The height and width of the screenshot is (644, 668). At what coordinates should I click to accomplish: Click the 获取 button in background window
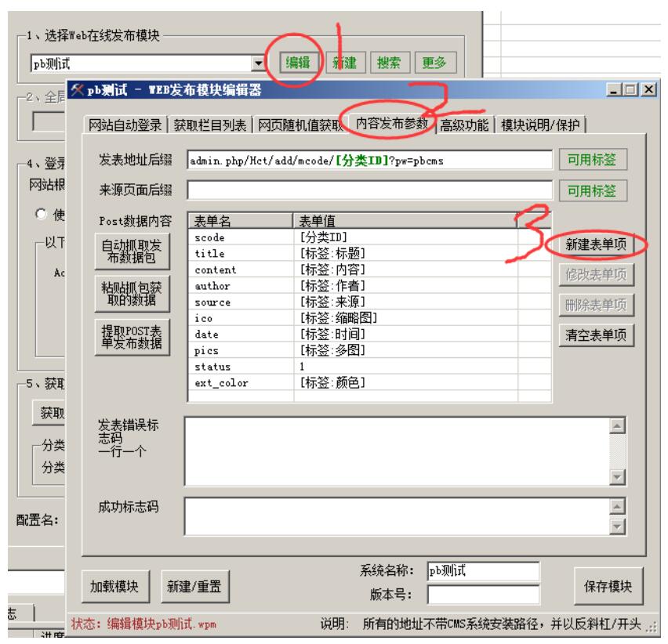click(x=49, y=412)
